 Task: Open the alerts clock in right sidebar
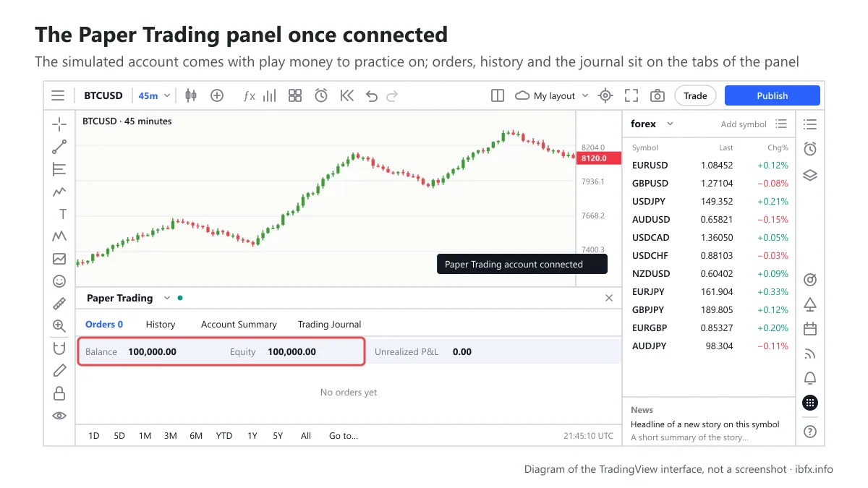tap(810, 149)
